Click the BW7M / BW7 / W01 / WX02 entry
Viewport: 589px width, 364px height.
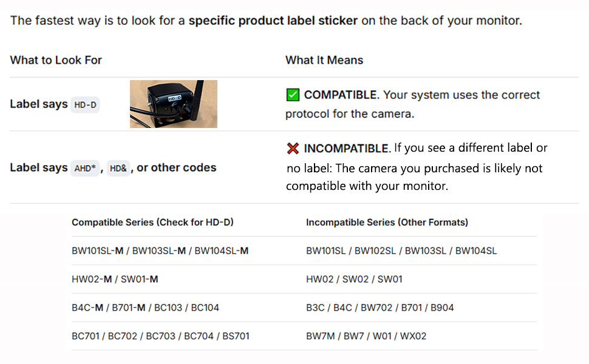click(x=366, y=336)
